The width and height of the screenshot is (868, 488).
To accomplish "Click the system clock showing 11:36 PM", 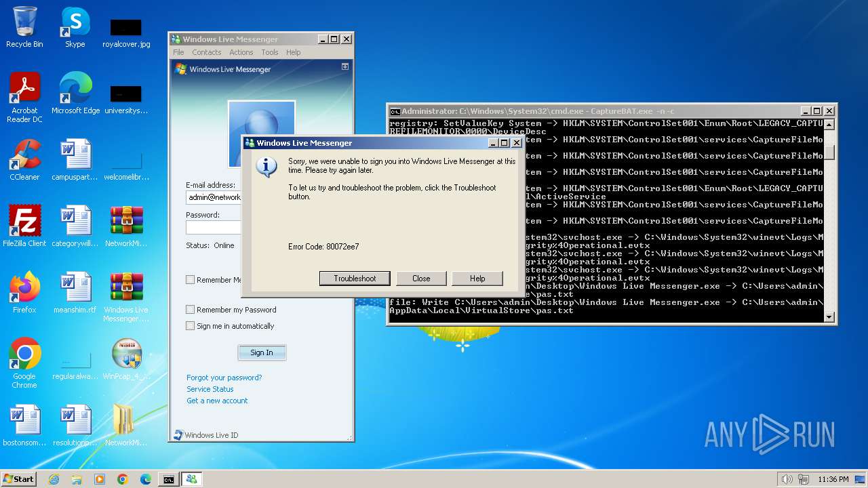I will tap(833, 479).
